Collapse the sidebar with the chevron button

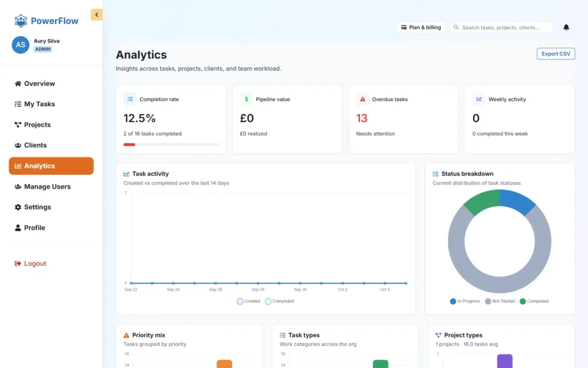pyautogui.click(x=96, y=14)
